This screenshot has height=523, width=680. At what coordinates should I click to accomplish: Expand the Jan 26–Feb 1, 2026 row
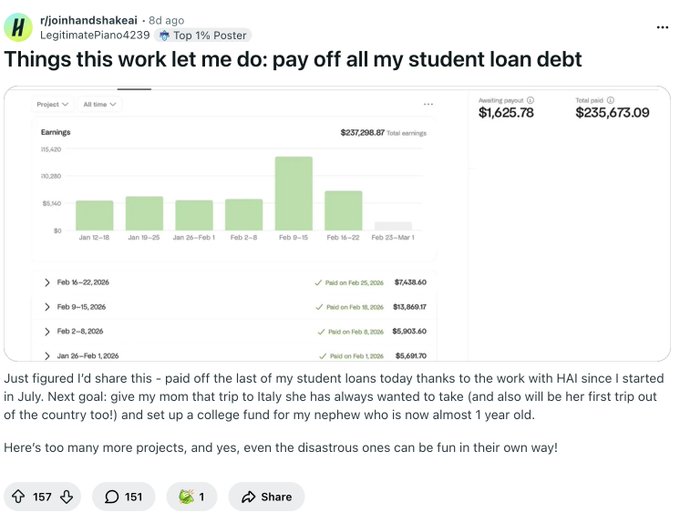tap(47, 355)
